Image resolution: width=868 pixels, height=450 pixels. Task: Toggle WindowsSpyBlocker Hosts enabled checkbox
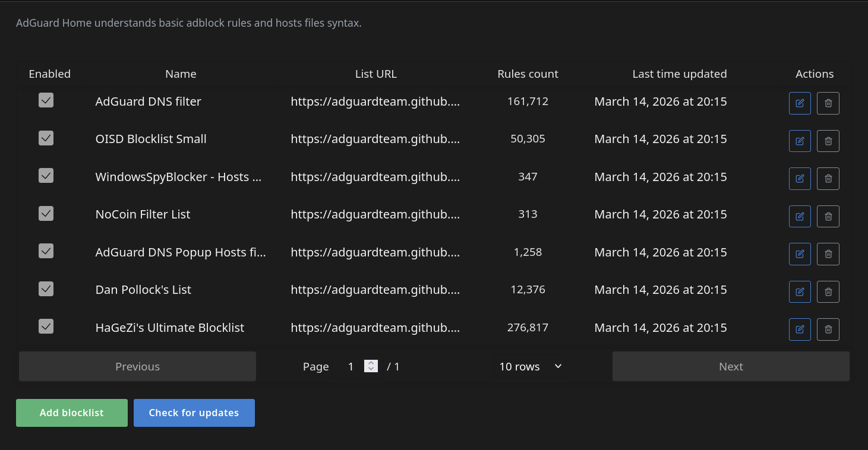(46, 175)
